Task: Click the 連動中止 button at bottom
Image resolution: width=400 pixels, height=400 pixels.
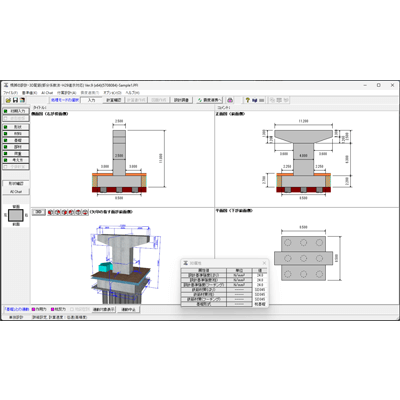Action: [x=128, y=309]
